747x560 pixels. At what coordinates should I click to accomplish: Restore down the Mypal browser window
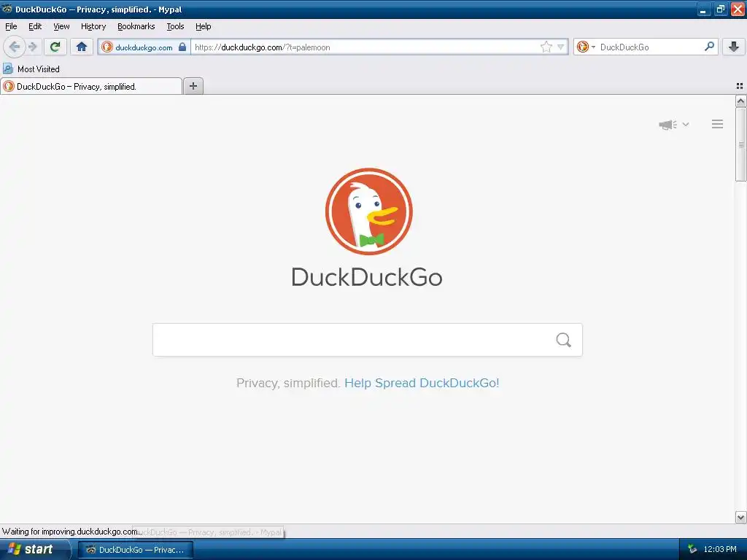(x=721, y=9)
